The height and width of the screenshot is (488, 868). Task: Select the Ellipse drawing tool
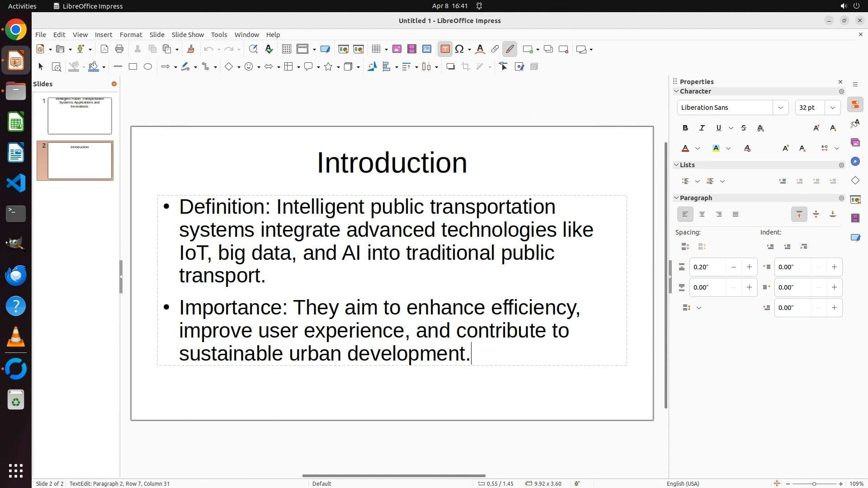point(148,67)
